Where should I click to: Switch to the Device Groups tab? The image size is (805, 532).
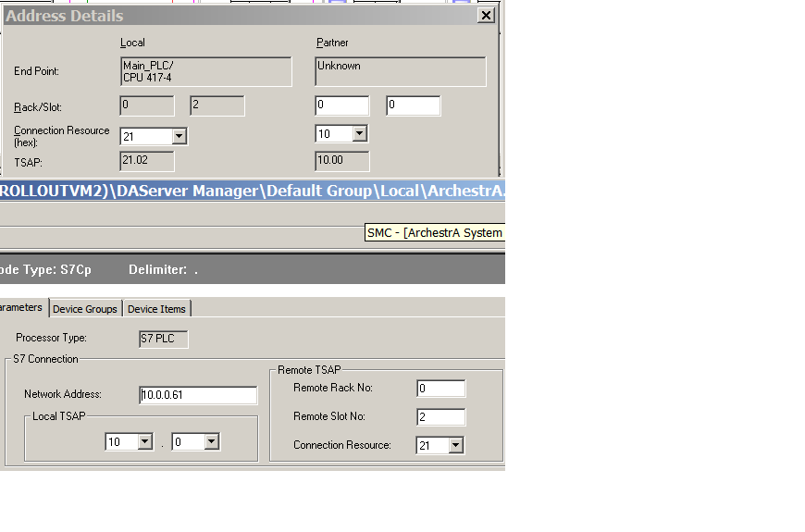click(x=85, y=309)
